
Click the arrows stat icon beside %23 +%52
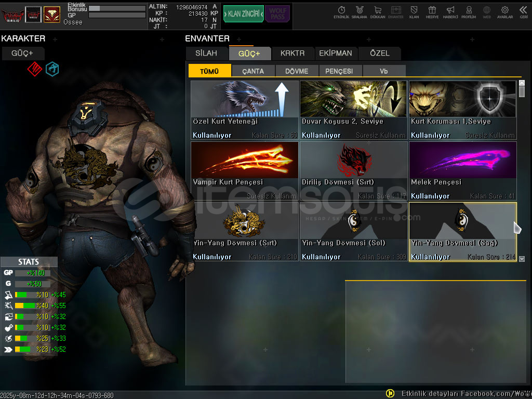(8, 350)
